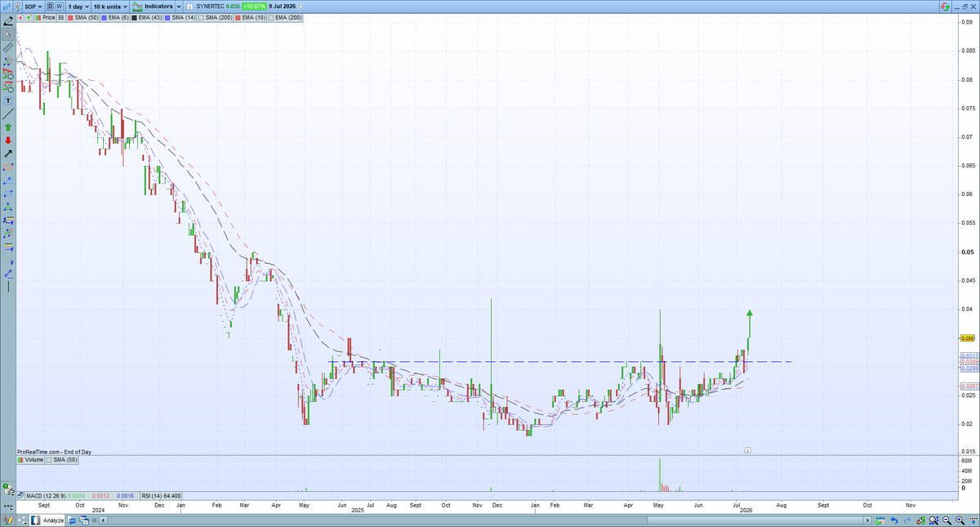
Task: Click the Indicators button
Action: coord(153,6)
